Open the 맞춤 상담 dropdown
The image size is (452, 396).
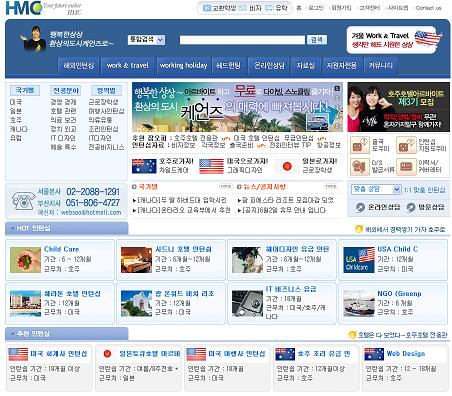tap(376, 189)
